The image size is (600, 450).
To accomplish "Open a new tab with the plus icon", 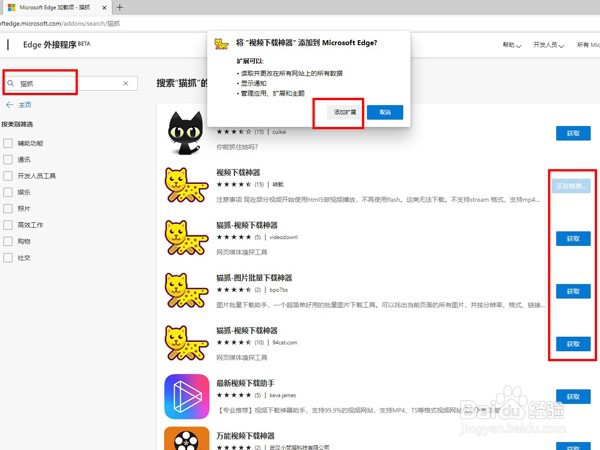I will click(x=120, y=7).
